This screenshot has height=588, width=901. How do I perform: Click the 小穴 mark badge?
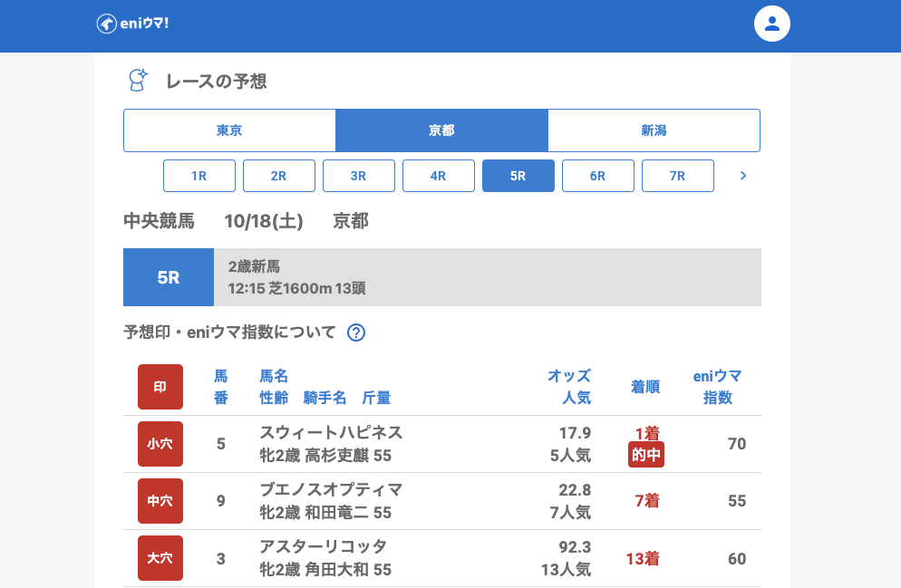(160, 444)
